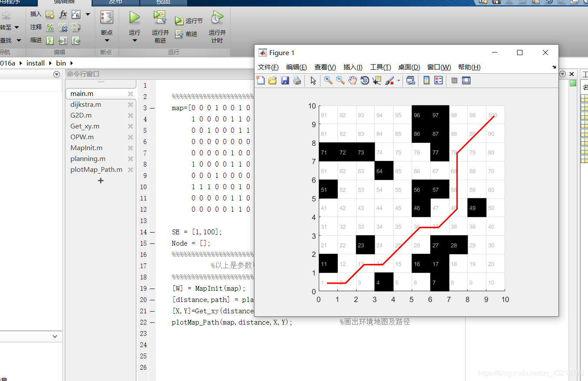588x381 pixels.
Task: Switch to the plotMap_Path.m editor tab
Action: [96, 170]
